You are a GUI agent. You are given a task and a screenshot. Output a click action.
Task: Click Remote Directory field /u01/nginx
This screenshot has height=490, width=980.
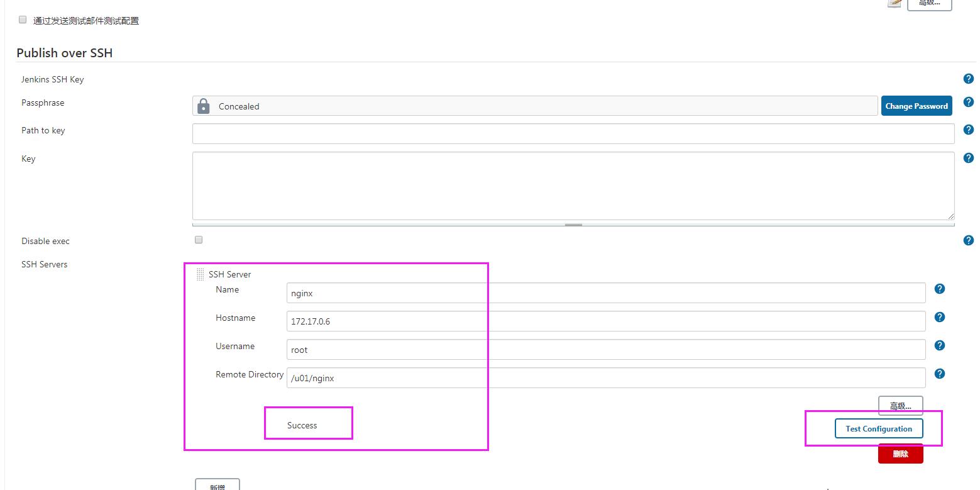606,377
